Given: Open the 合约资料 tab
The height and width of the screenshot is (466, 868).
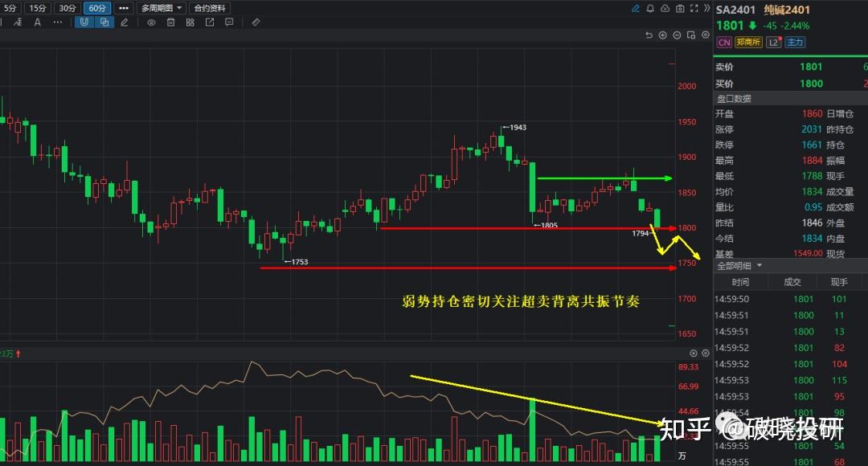Looking at the screenshot, I should pos(211,8).
